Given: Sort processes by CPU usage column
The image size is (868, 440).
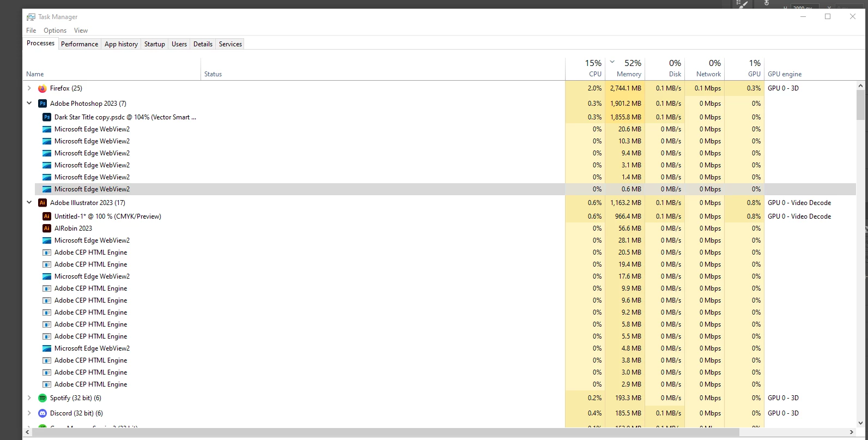Looking at the screenshot, I should coord(585,69).
